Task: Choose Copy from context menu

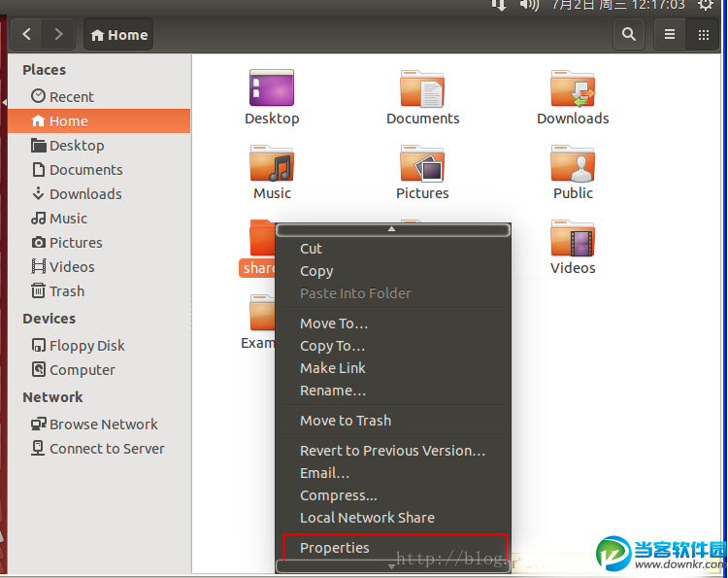Action: click(393, 271)
